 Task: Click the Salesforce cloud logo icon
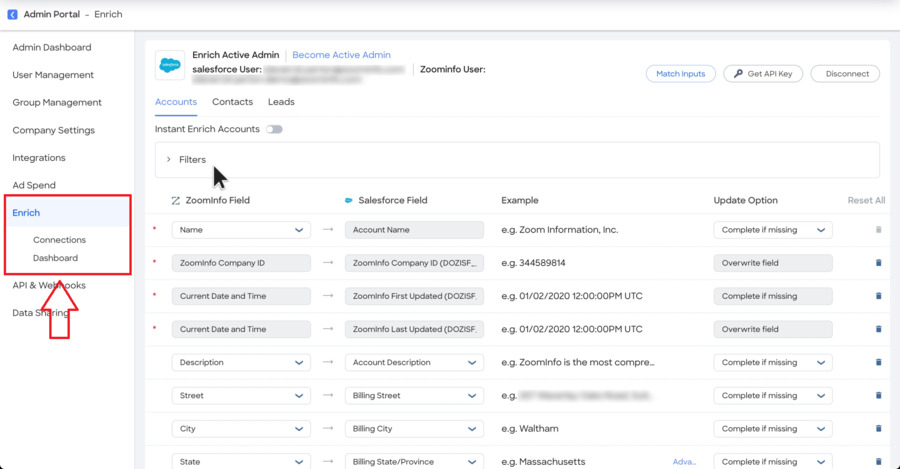[170, 65]
